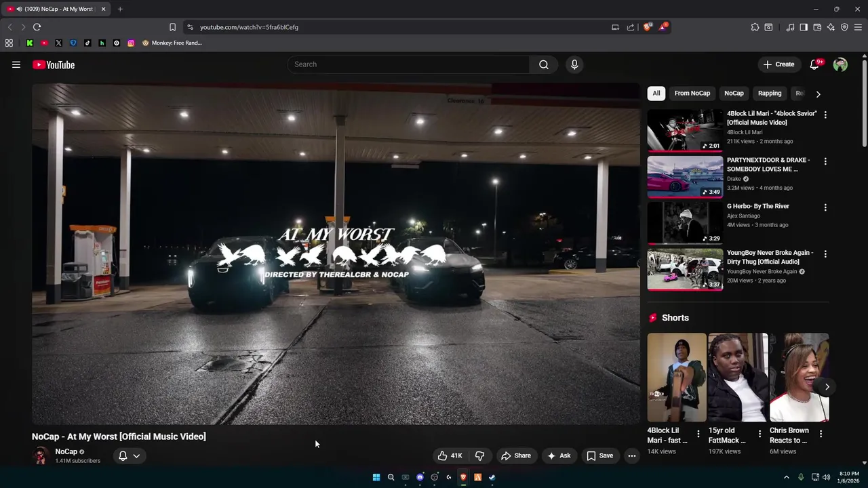Open the music note playlist icon
This screenshot has width=868, height=488.
click(790, 27)
